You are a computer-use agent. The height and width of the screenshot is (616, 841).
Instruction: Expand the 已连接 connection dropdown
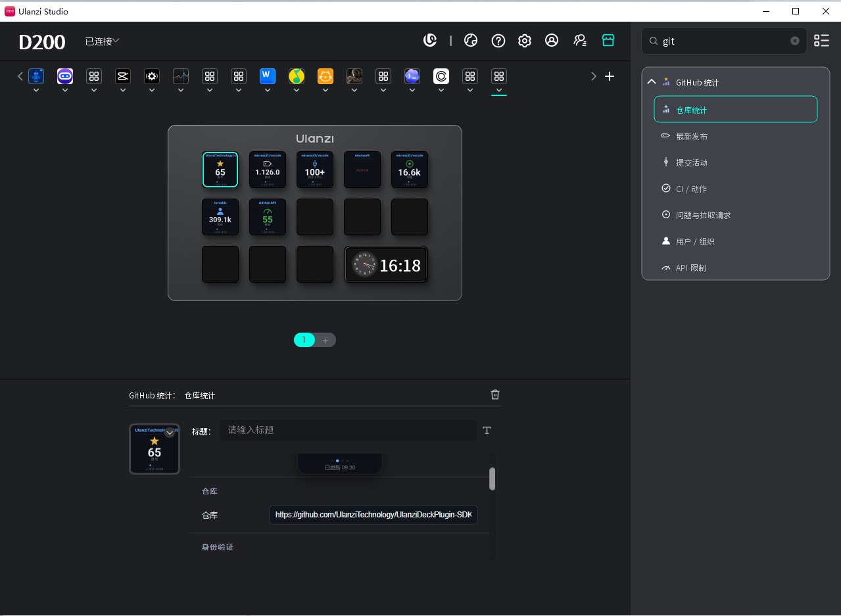click(x=102, y=41)
